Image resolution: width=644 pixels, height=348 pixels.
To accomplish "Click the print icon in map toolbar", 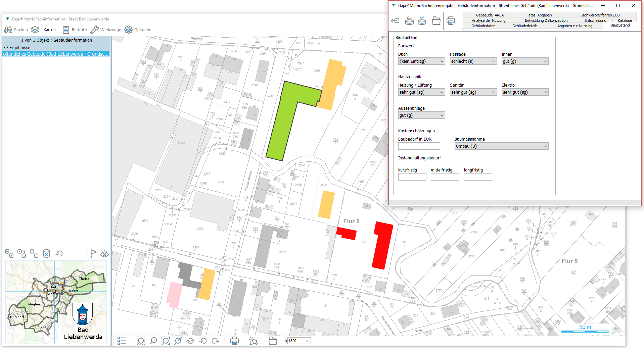I will (234, 341).
